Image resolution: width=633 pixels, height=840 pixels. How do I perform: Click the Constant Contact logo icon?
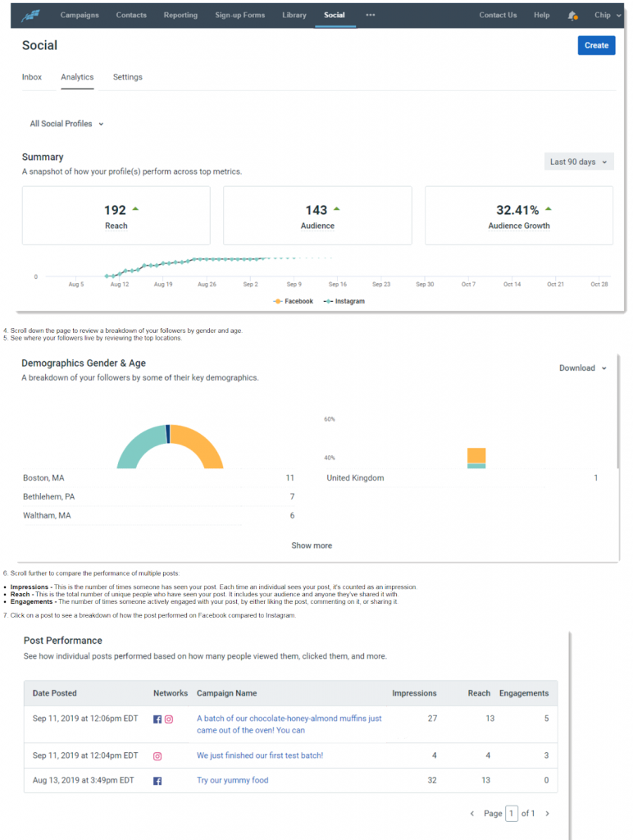click(33, 15)
